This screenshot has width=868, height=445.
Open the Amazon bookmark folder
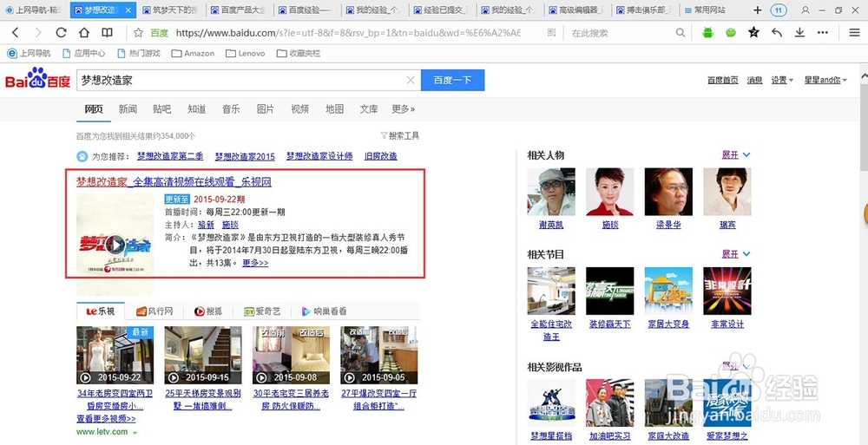tap(194, 54)
